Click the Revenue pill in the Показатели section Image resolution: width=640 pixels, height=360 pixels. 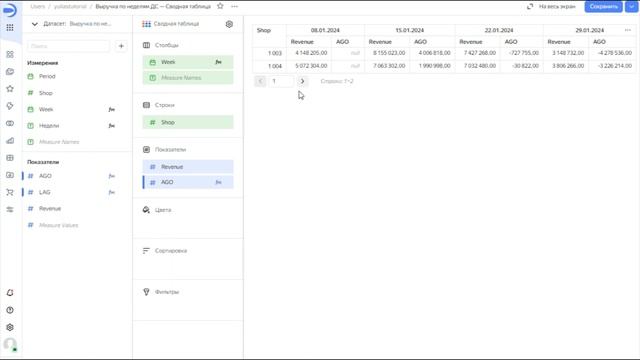(188, 167)
